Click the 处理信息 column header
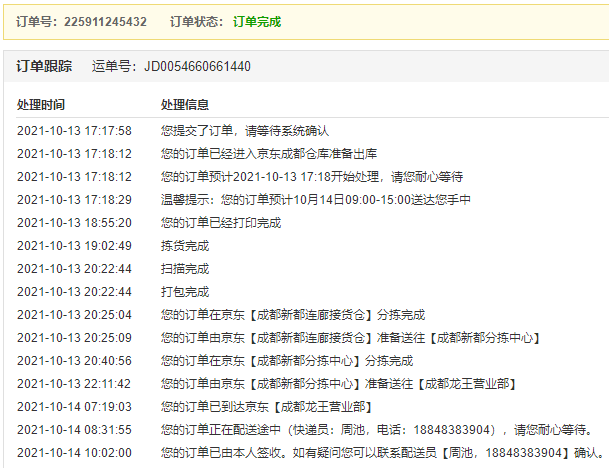Screen dimensions: 609x468 click(185, 104)
